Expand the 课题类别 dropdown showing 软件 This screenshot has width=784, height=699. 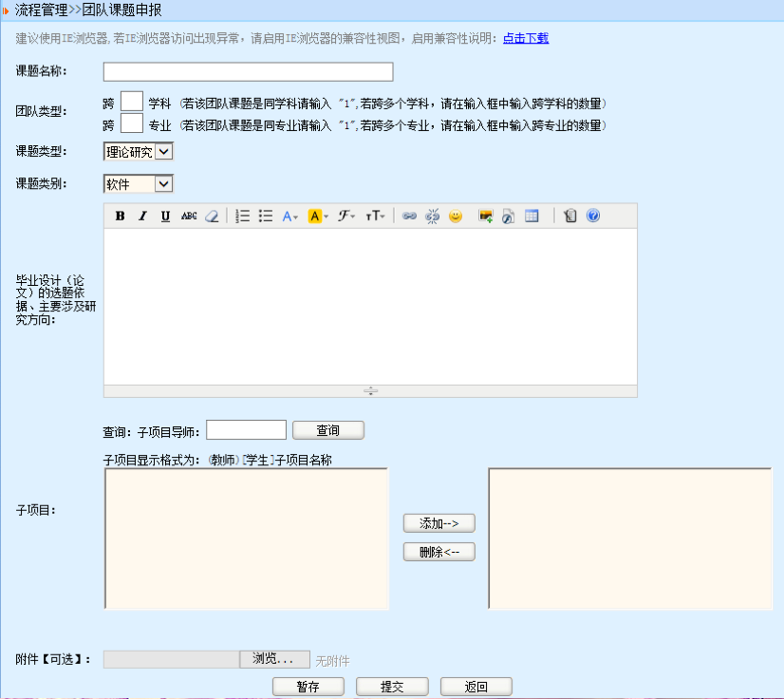click(163, 184)
